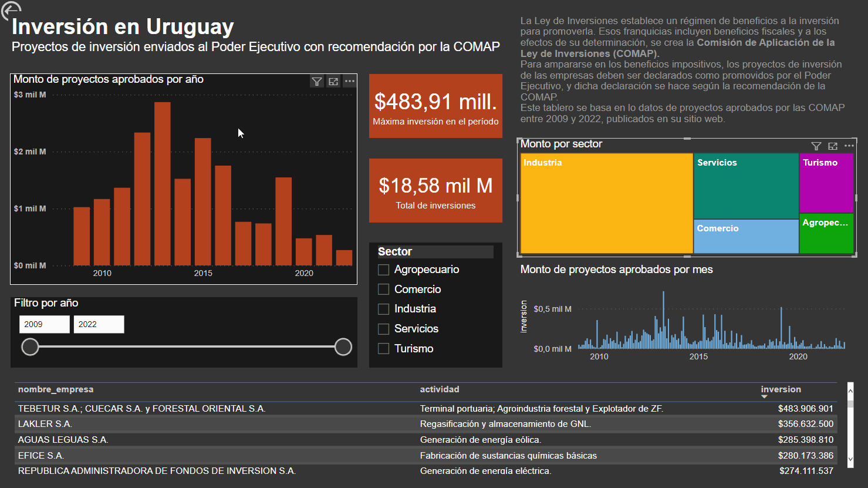Click the end year field showing 2022
868x488 pixels.
pyautogui.click(x=99, y=324)
